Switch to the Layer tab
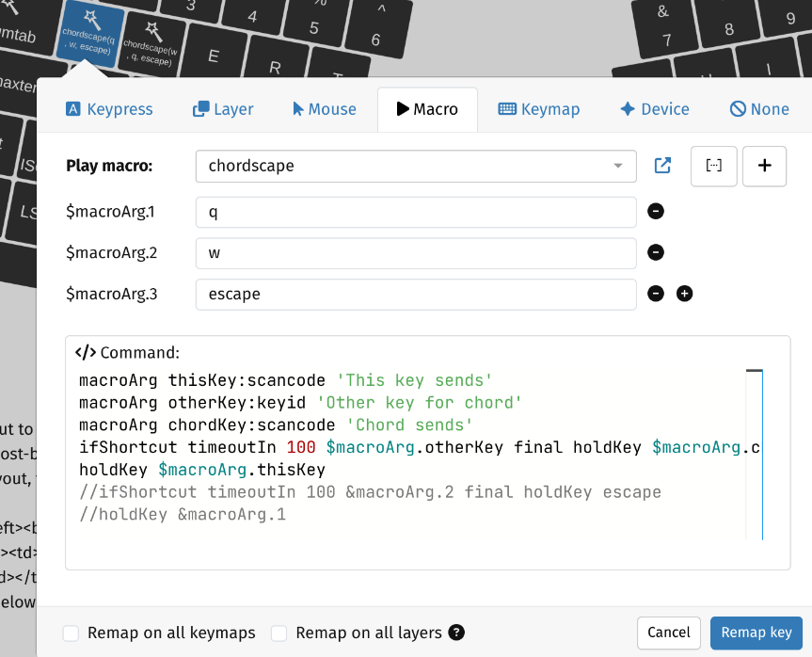Image resolution: width=812 pixels, height=657 pixels. [x=223, y=109]
